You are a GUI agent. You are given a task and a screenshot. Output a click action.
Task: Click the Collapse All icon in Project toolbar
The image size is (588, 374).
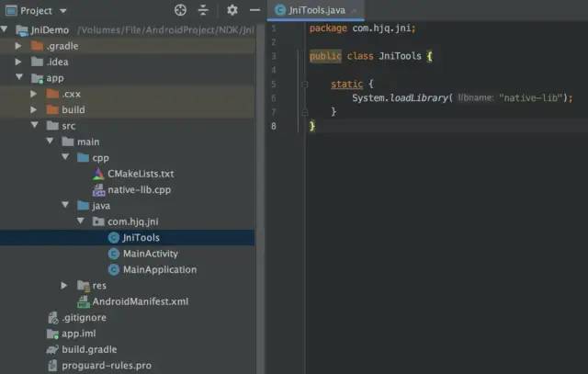[x=203, y=10]
